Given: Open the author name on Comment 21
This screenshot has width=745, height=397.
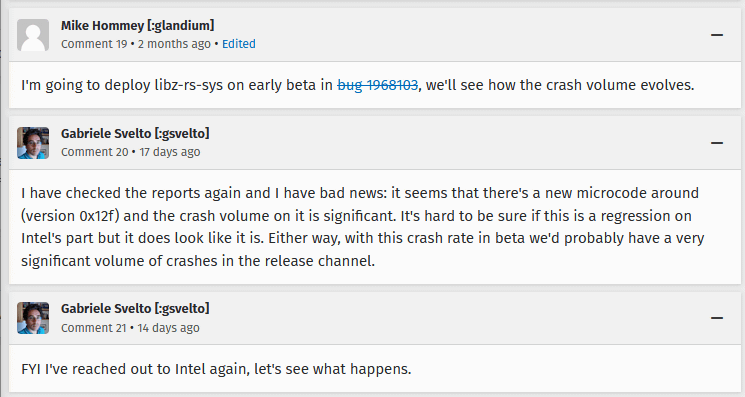Looking at the screenshot, I should tap(135, 309).
